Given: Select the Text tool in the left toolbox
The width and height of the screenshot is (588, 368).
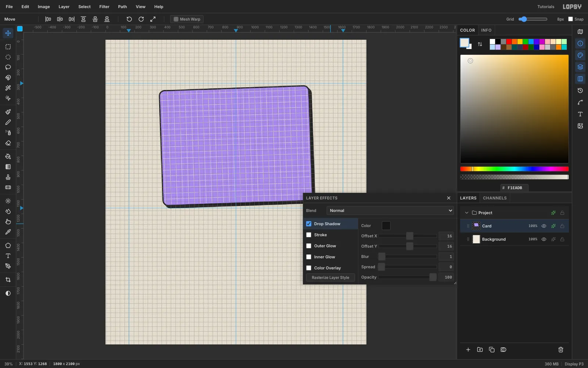Looking at the screenshot, I should [8, 256].
